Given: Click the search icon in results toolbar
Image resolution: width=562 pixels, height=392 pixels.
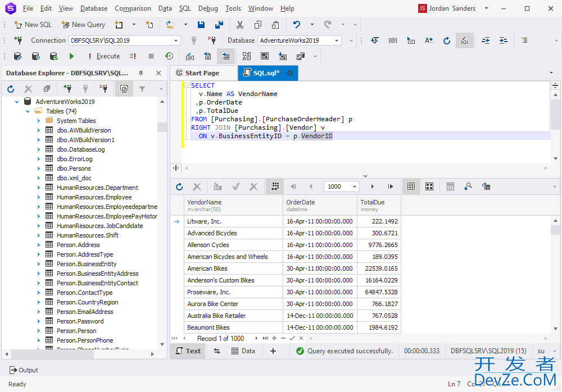Looking at the screenshot, I should tap(468, 186).
